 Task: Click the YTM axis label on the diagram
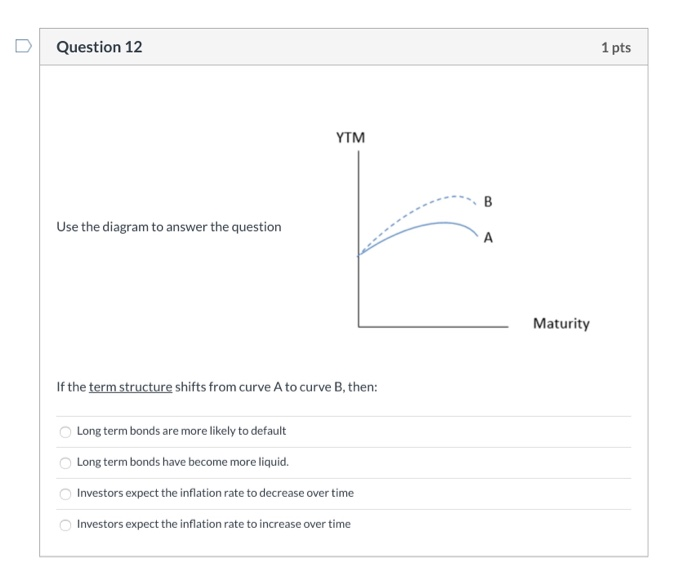point(350,138)
